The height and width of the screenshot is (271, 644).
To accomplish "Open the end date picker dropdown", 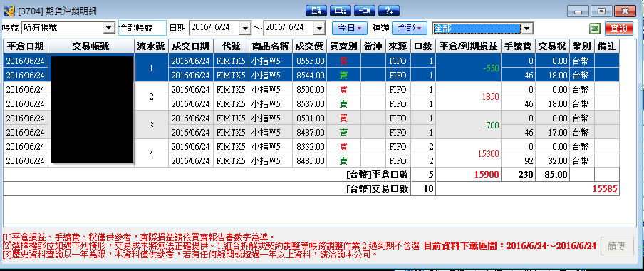I will tap(320, 28).
